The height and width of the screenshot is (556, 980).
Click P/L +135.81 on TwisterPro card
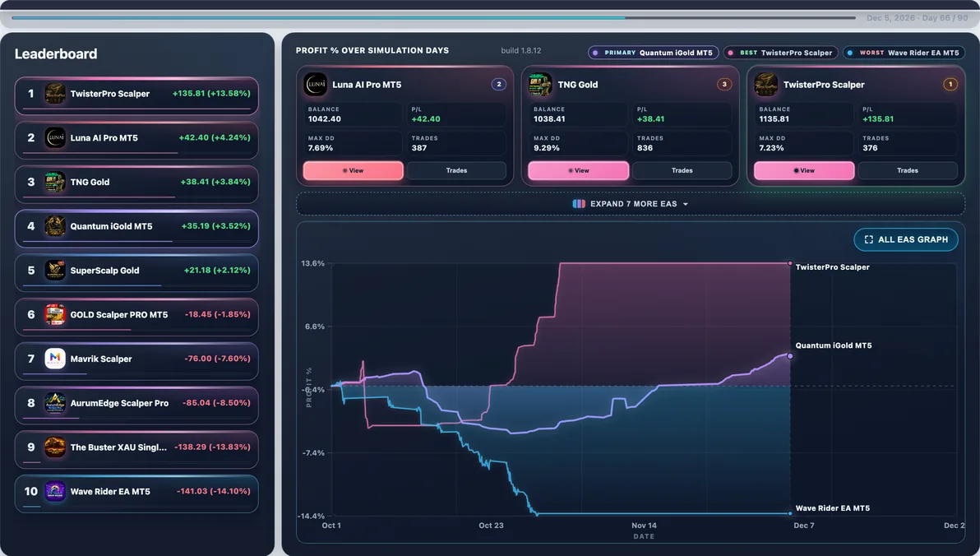coord(878,118)
